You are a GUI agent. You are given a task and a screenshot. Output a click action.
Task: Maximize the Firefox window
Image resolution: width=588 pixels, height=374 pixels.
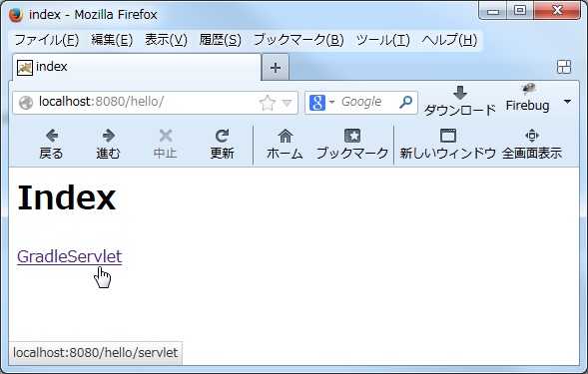(520, 11)
